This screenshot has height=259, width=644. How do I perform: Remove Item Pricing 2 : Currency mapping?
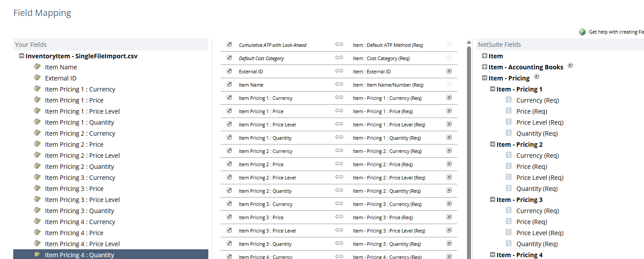(449, 150)
